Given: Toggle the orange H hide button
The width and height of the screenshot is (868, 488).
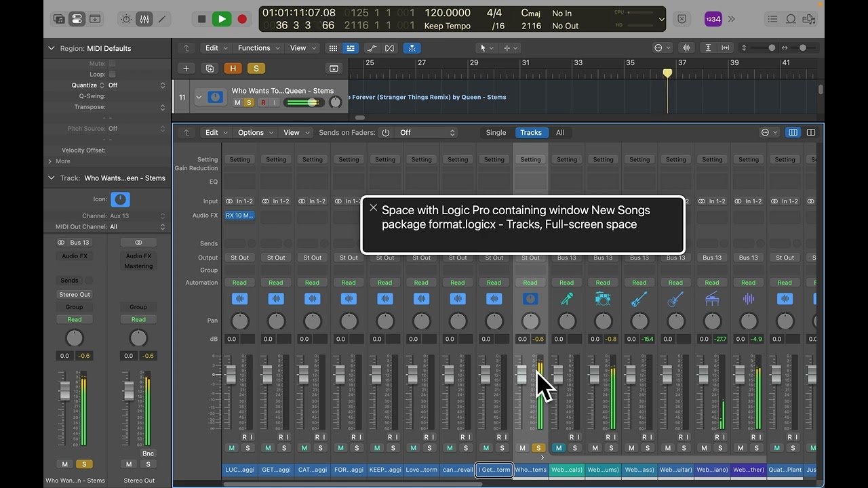Looking at the screenshot, I should coord(233,68).
